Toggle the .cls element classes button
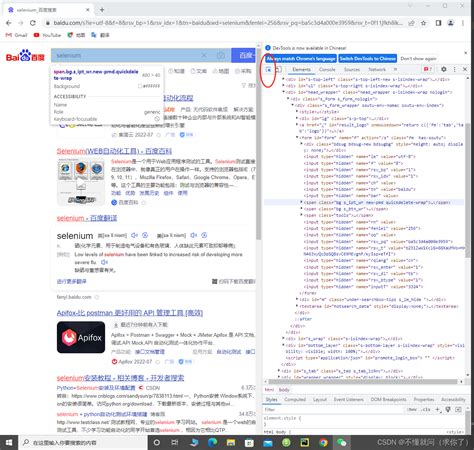 426,409
